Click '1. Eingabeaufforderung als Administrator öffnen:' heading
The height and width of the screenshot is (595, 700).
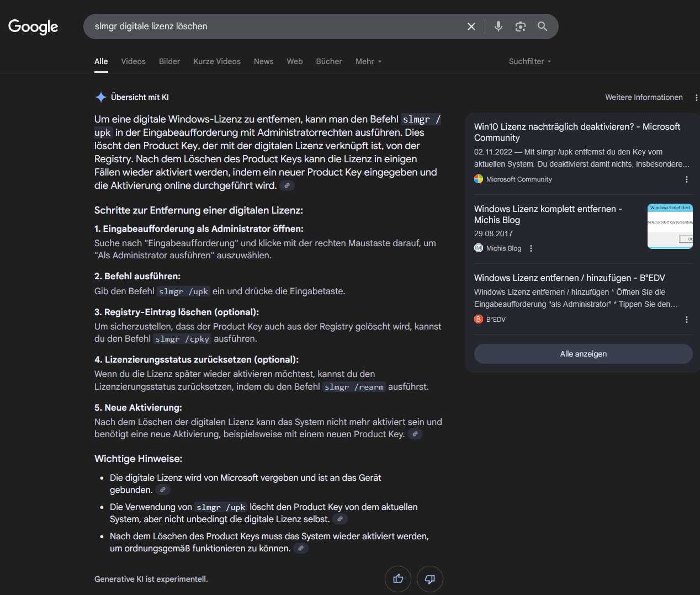(x=199, y=229)
